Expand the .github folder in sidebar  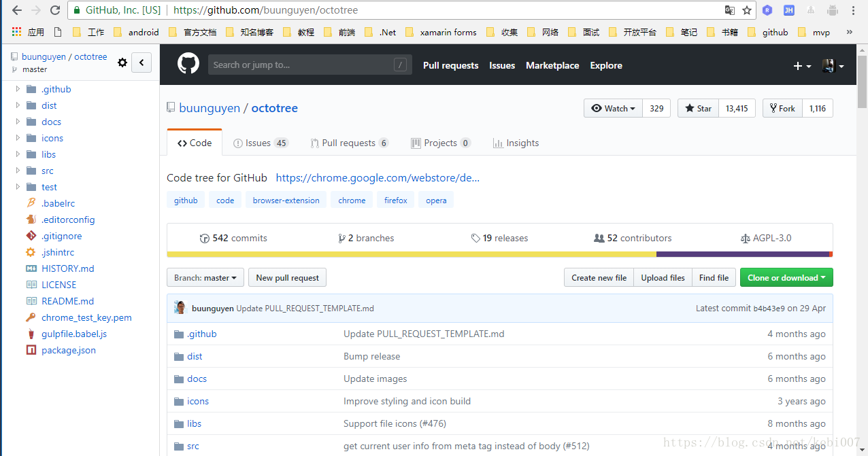[18, 89]
